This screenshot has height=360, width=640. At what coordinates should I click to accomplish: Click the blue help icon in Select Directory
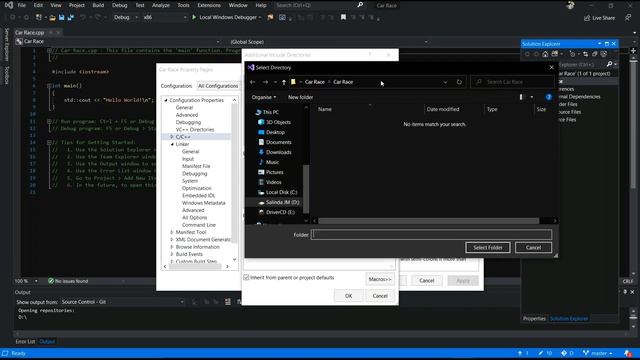tap(549, 97)
